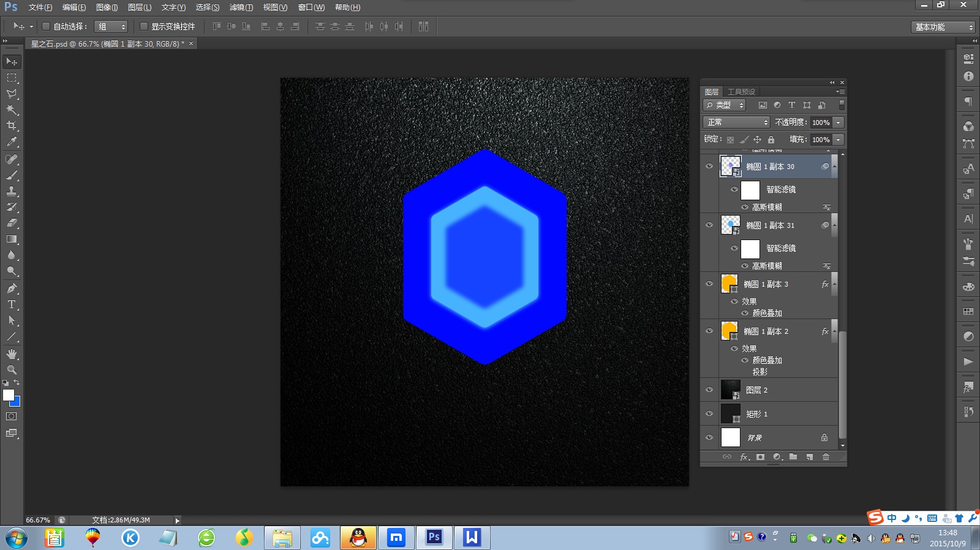Enable the 显示变换控件 checkbox
This screenshot has width=980, height=550.
click(x=143, y=26)
